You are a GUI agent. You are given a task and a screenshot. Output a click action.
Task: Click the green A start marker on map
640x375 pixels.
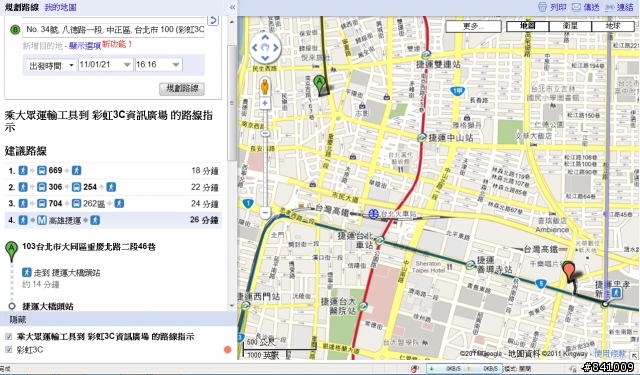(319, 84)
